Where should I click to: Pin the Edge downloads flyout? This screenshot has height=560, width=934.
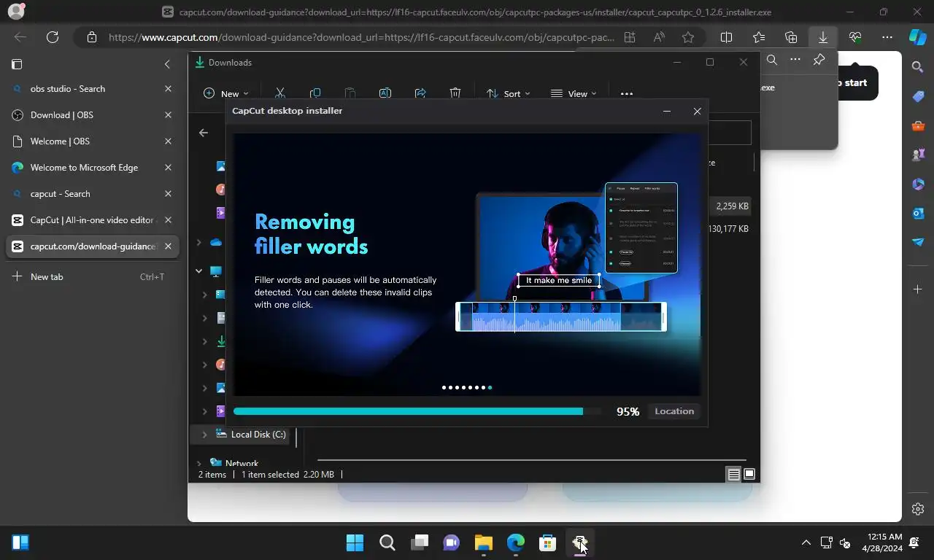click(x=819, y=60)
